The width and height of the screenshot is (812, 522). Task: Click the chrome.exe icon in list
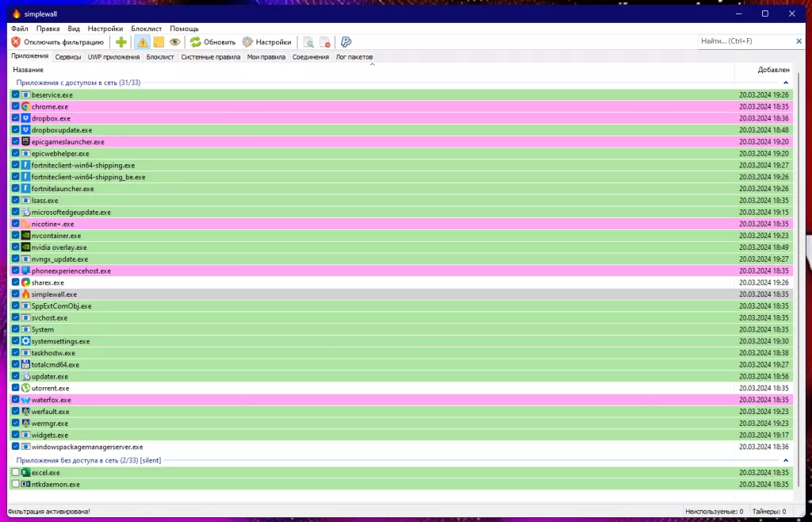click(x=25, y=106)
